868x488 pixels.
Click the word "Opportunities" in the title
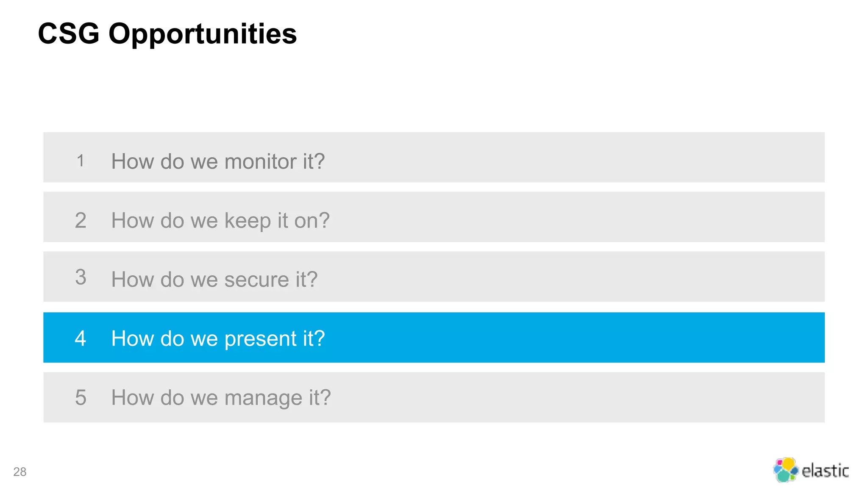(x=203, y=34)
